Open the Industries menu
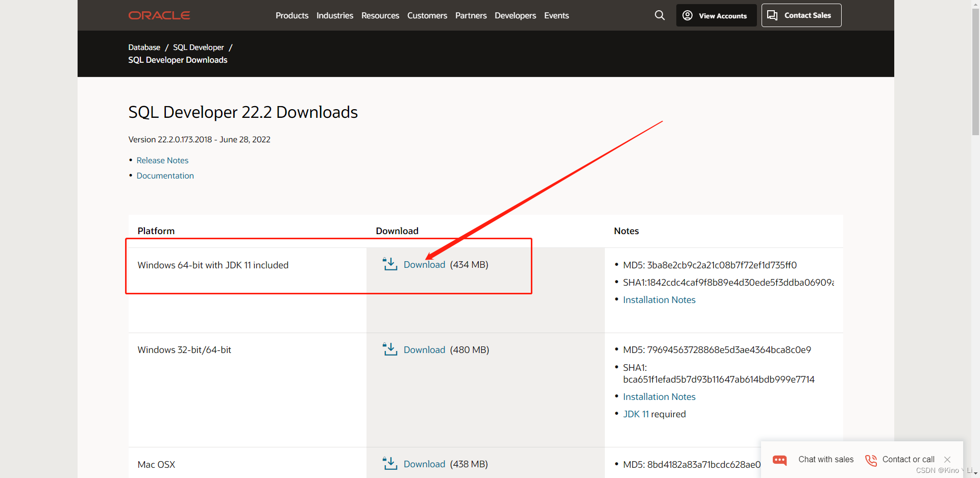 (x=335, y=15)
